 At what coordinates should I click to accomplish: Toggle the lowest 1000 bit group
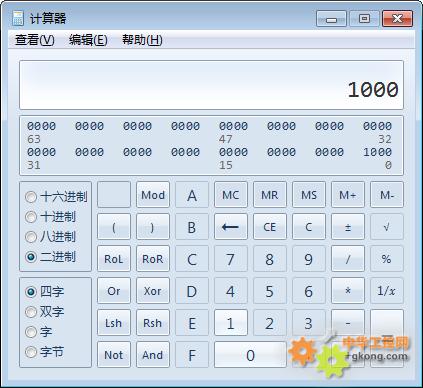coord(377,152)
